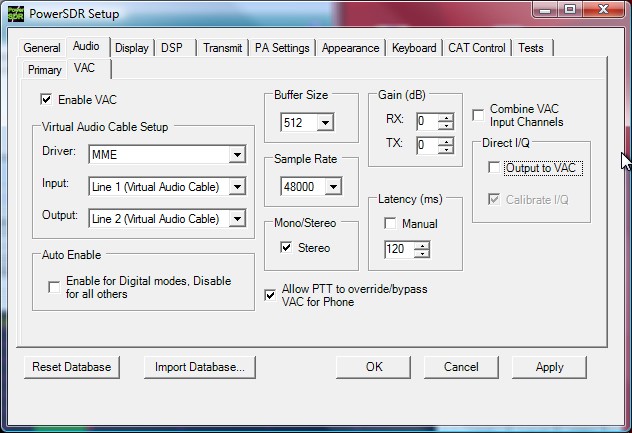Image resolution: width=632 pixels, height=433 pixels.
Task: Go to the Transmit tab
Action: [222, 48]
